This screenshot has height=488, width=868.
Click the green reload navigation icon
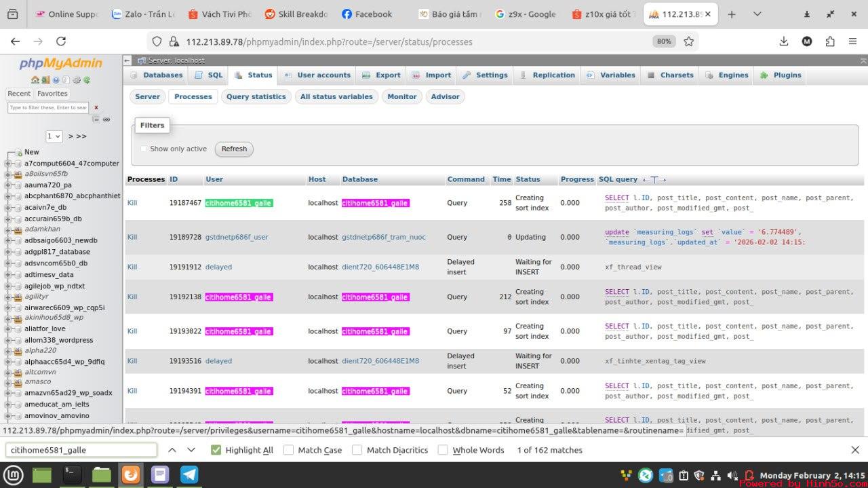coord(87,80)
